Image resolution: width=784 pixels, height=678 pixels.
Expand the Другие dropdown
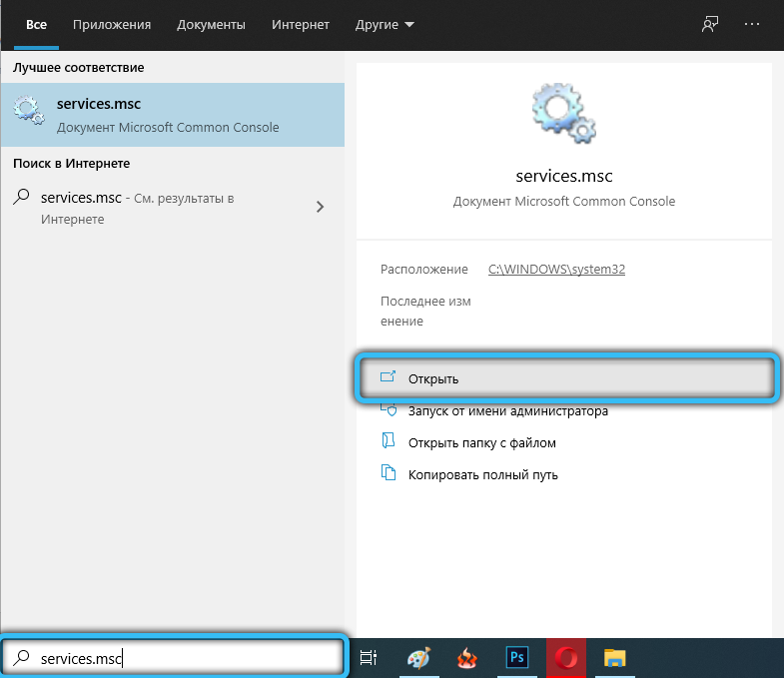[385, 25]
